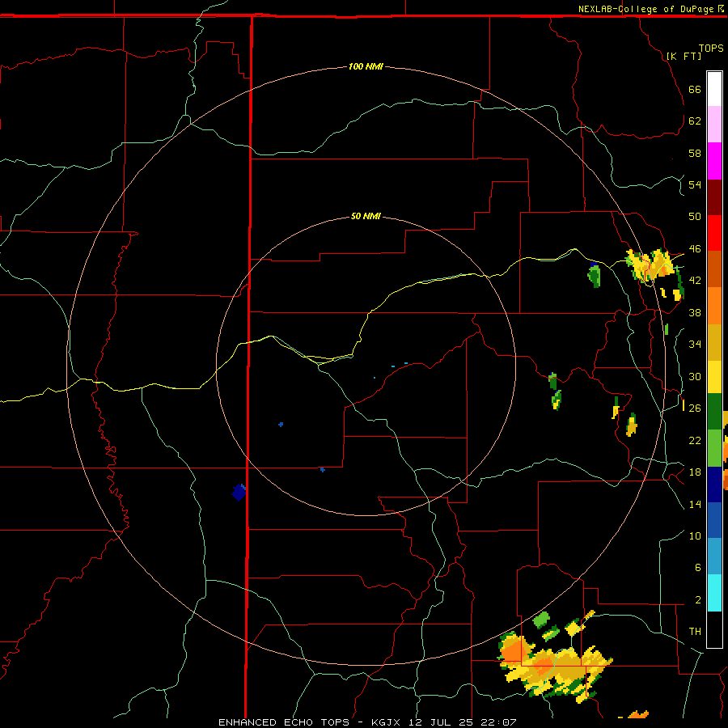Click the yellow-orange echo cluster in the upper right

(x=649, y=265)
